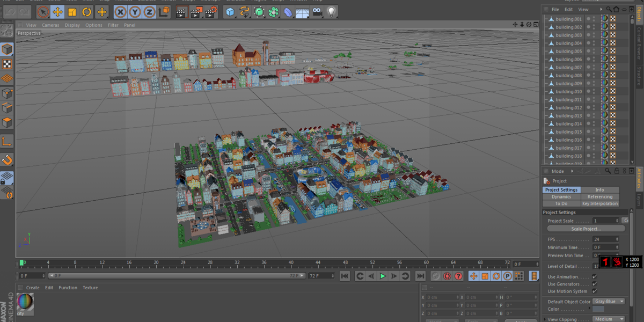Open the Material Manager Texture menu

pos(90,288)
